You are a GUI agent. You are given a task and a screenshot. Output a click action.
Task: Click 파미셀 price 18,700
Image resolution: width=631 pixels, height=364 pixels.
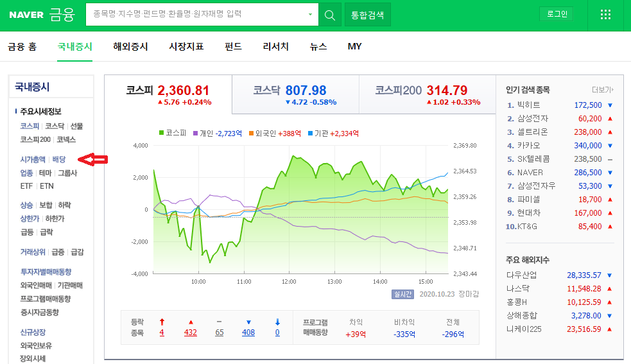point(590,199)
